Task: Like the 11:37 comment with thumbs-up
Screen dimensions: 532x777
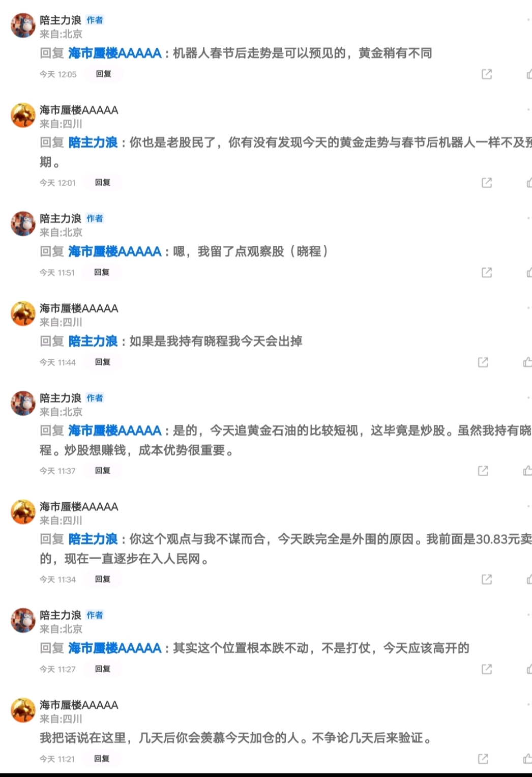Action: click(x=527, y=471)
